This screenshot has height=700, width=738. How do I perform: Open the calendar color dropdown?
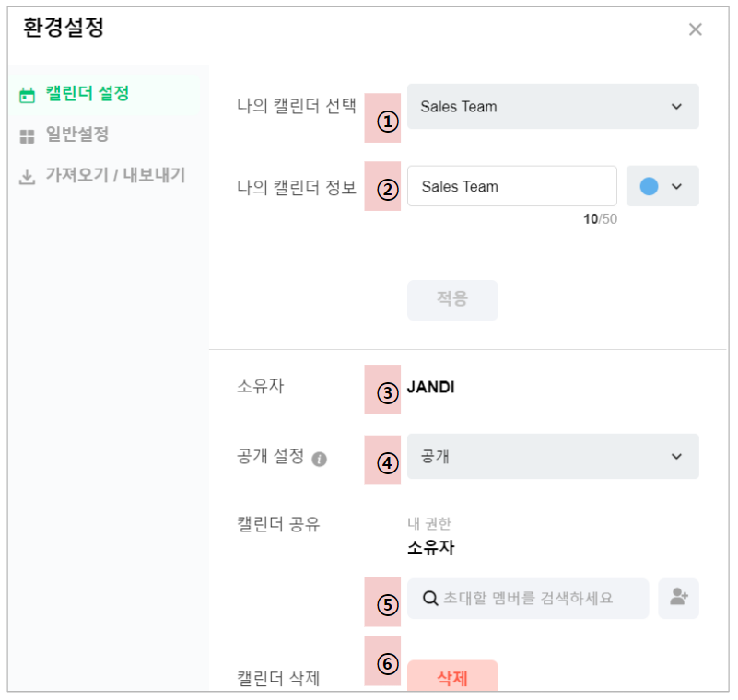(662, 186)
